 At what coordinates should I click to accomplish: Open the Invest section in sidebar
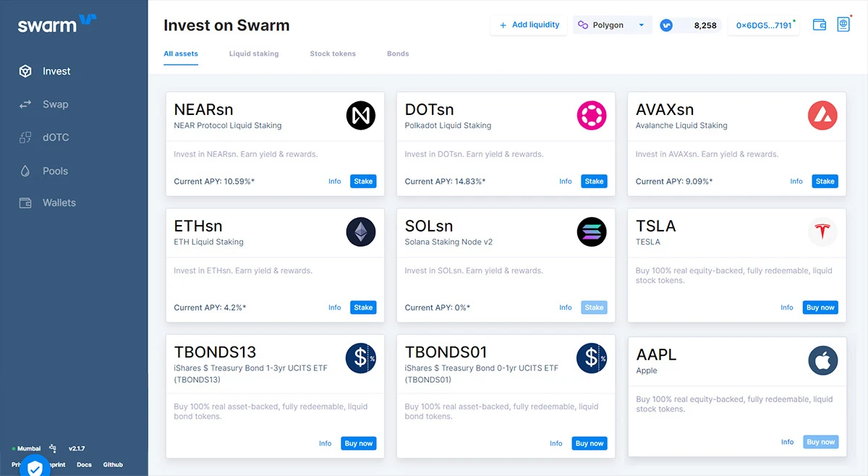[x=56, y=71]
